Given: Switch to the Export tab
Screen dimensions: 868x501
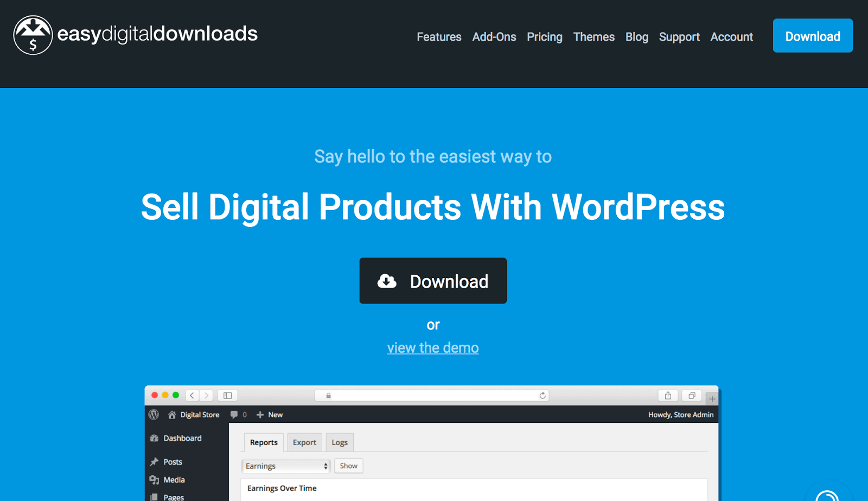Looking at the screenshot, I should pyautogui.click(x=304, y=442).
